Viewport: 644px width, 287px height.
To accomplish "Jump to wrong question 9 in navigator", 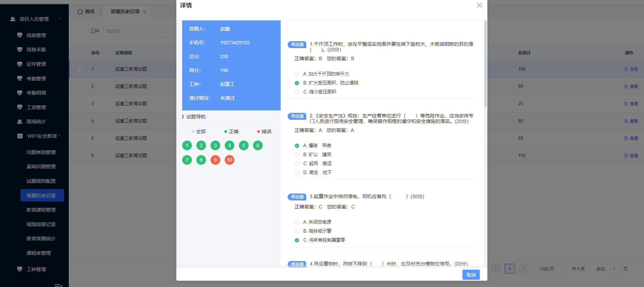I will click(x=215, y=160).
